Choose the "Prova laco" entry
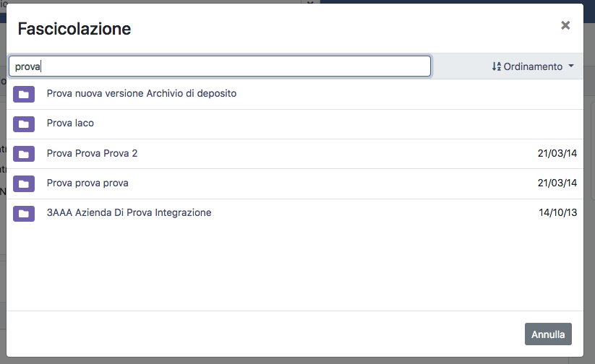Viewport: 595px width, 364px height. [70, 123]
